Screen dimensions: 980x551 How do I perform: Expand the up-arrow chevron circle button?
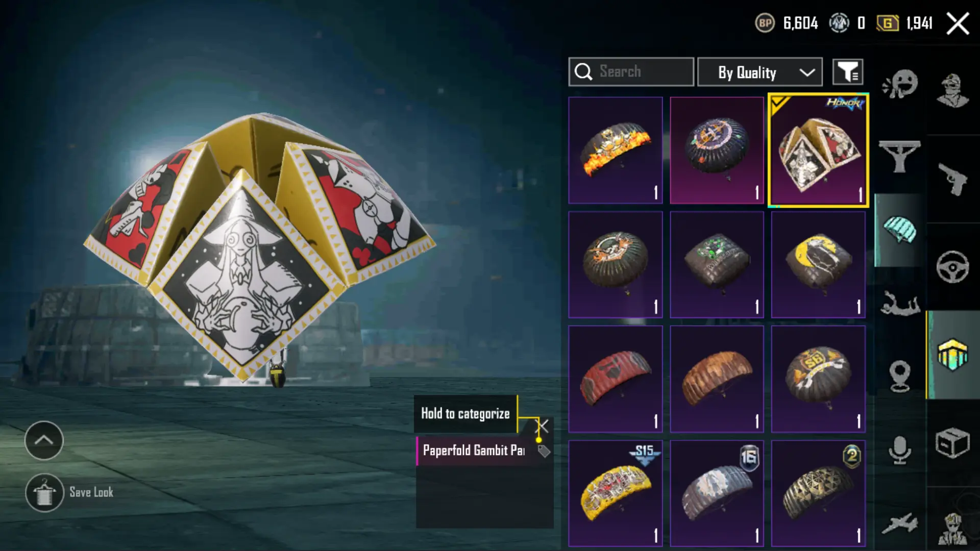pos(44,440)
